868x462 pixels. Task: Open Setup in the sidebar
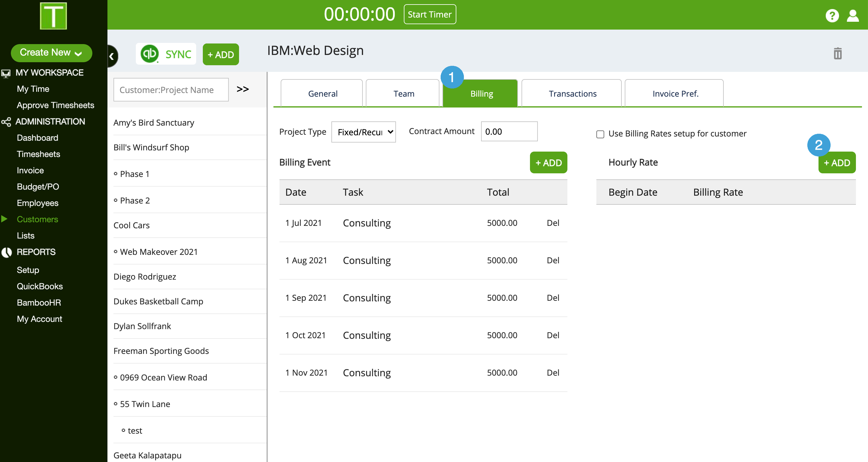[28, 270]
